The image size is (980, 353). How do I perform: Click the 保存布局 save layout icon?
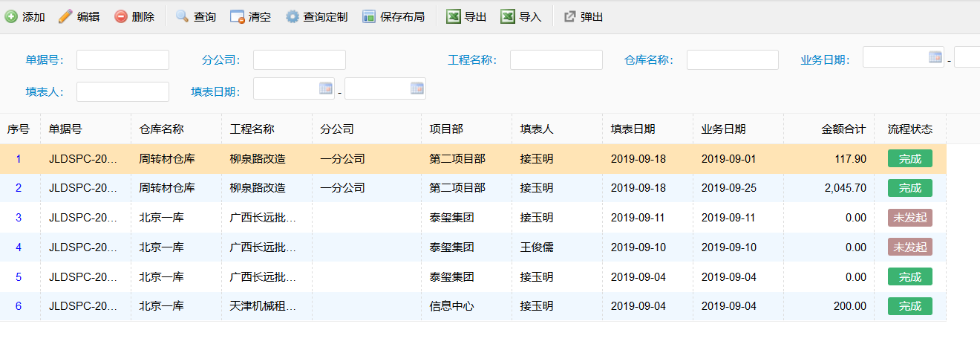click(369, 16)
